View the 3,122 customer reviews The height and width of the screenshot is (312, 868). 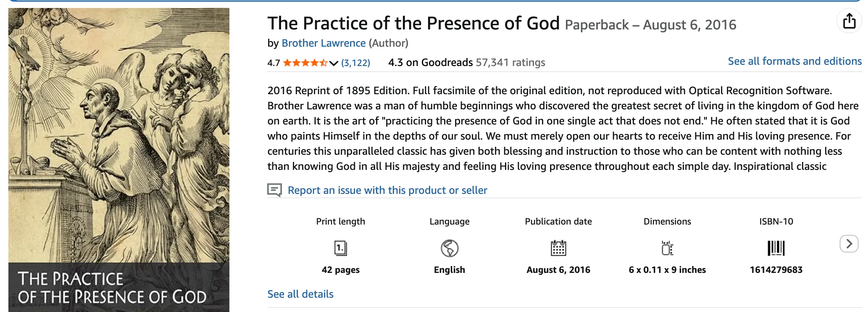(x=355, y=63)
